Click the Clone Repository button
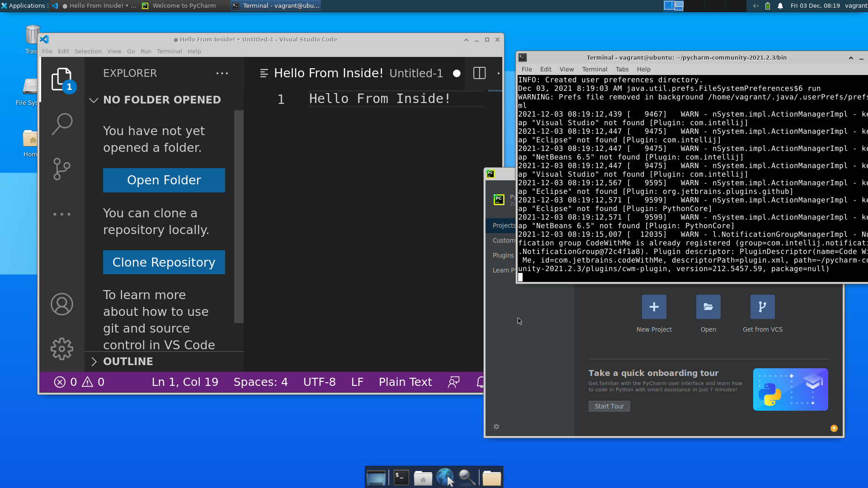 [164, 263]
